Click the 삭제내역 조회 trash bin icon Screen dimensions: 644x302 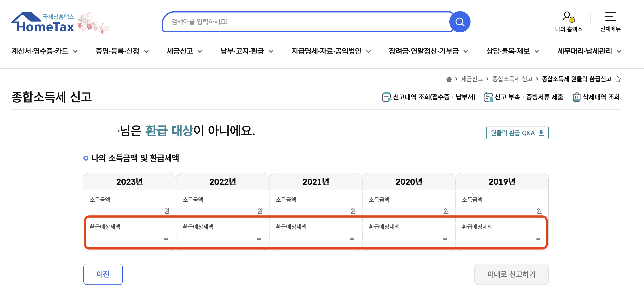coord(577,97)
